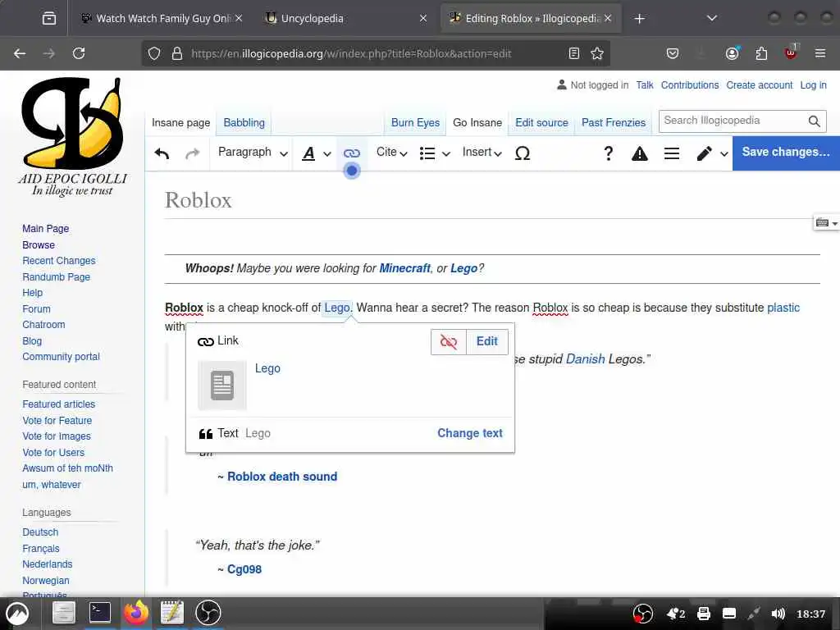Remove the link with the unlink icon
Screen dimensions: 840x630
pyautogui.click(x=449, y=341)
